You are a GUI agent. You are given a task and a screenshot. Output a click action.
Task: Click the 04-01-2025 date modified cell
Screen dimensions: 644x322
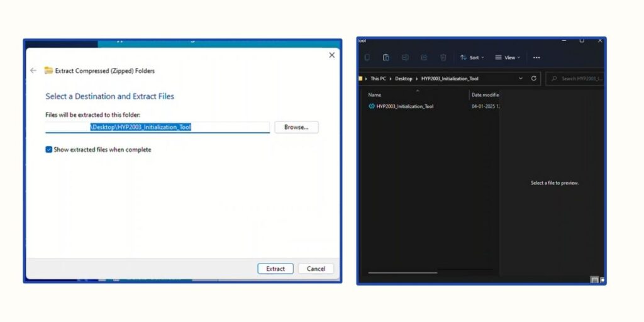coord(485,106)
